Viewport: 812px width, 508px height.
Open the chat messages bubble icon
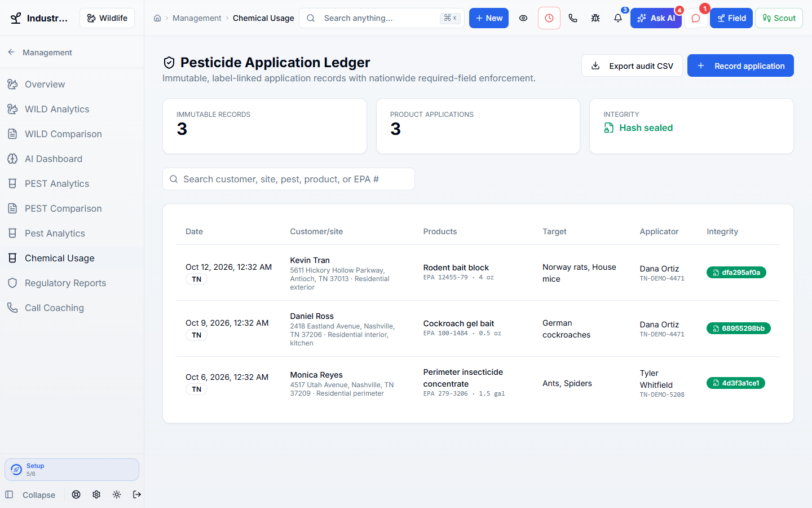point(696,18)
